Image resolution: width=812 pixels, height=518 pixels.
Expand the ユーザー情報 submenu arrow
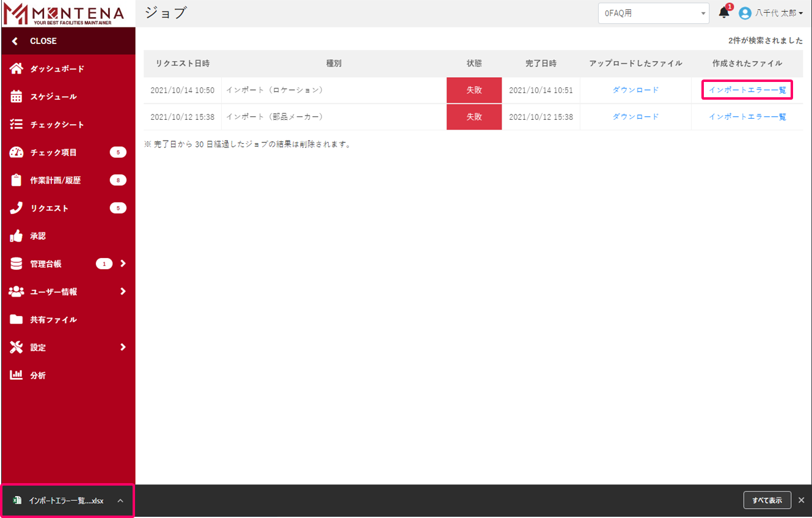123,292
